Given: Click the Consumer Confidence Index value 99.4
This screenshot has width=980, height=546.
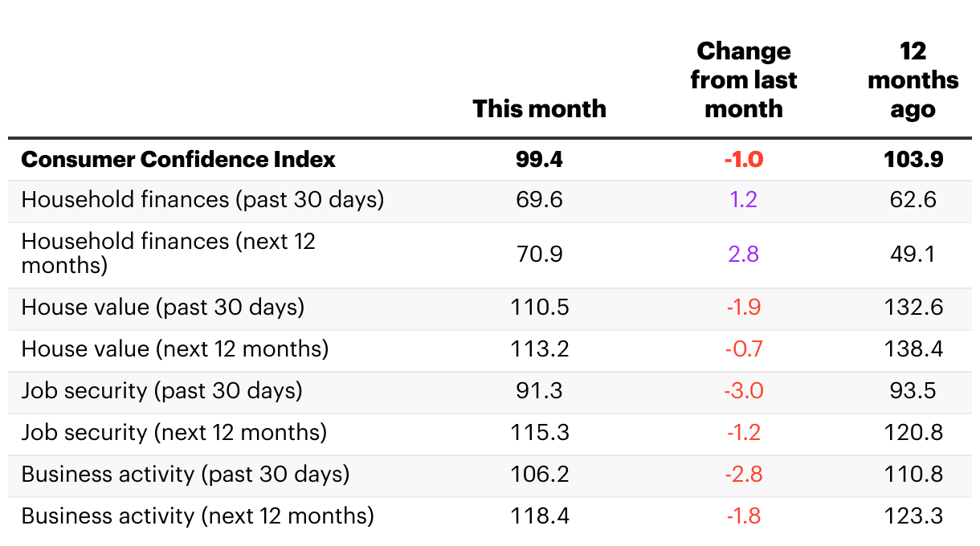Looking at the screenshot, I should 539,159.
